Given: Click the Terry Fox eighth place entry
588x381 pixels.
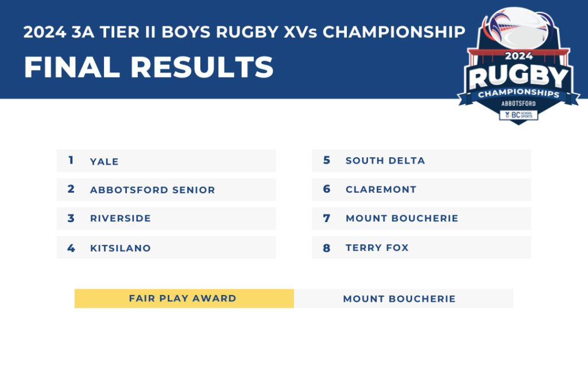Looking at the screenshot, I should 421,247.
